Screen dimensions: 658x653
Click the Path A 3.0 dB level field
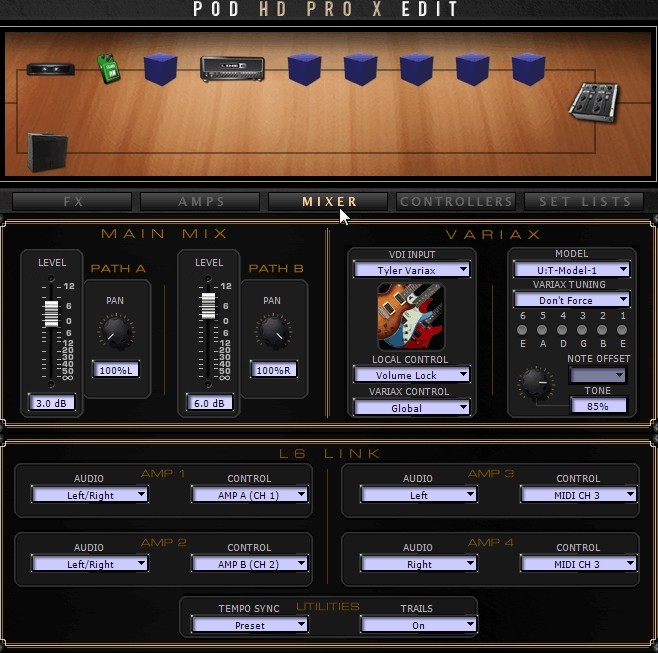[52, 402]
